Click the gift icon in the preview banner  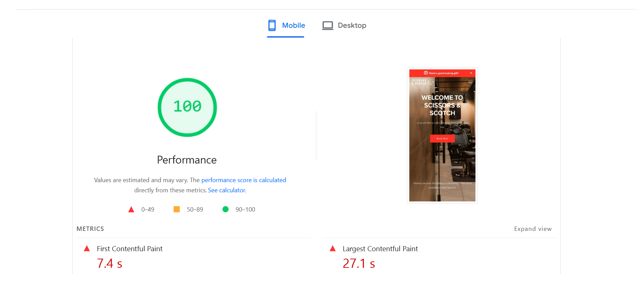coord(426,73)
